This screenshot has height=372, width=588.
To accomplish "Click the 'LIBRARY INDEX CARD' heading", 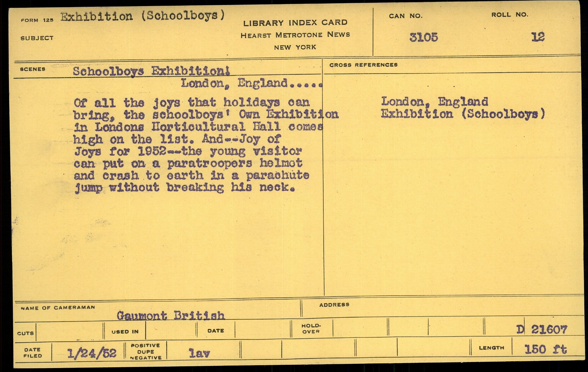I will click(295, 23).
